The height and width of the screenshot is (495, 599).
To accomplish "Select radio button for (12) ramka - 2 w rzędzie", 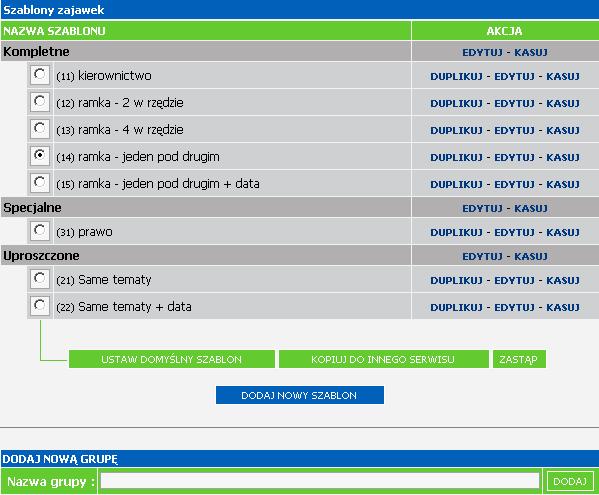I will click(x=40, y=102).
